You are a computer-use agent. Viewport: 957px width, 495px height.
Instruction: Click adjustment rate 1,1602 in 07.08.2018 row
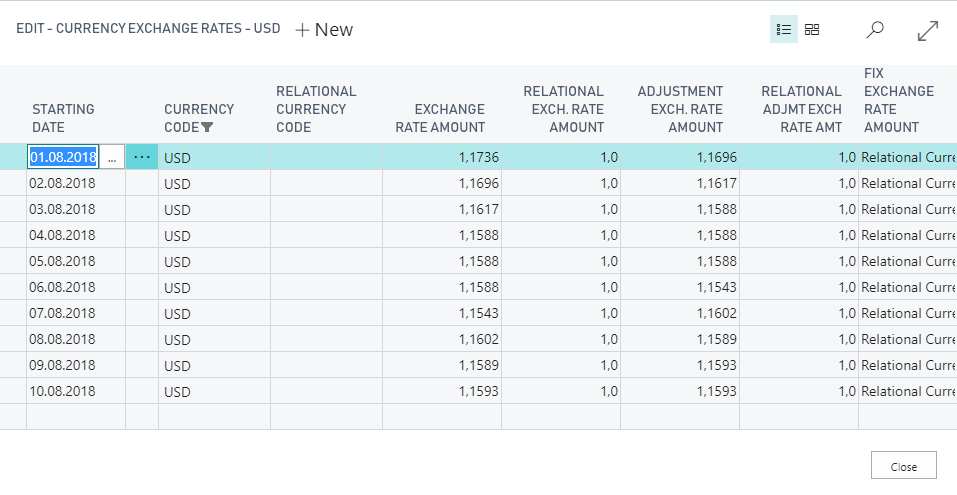[x=680, y=313]
